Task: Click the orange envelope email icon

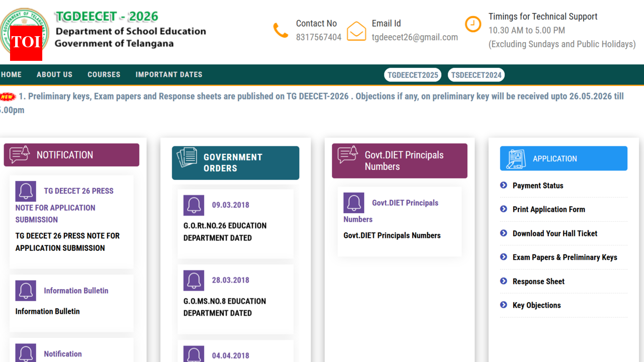Action: [356, 31]
